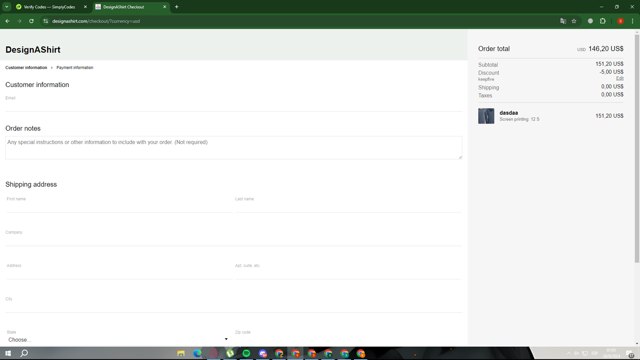Click the Apt, suite, etc. field

pyautogui.click(x=348, y=273)
